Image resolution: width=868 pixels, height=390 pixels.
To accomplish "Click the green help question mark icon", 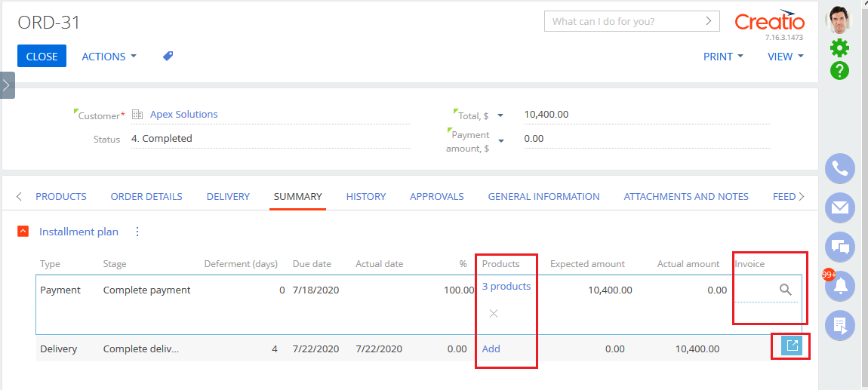I will click(x=839, y=71).
